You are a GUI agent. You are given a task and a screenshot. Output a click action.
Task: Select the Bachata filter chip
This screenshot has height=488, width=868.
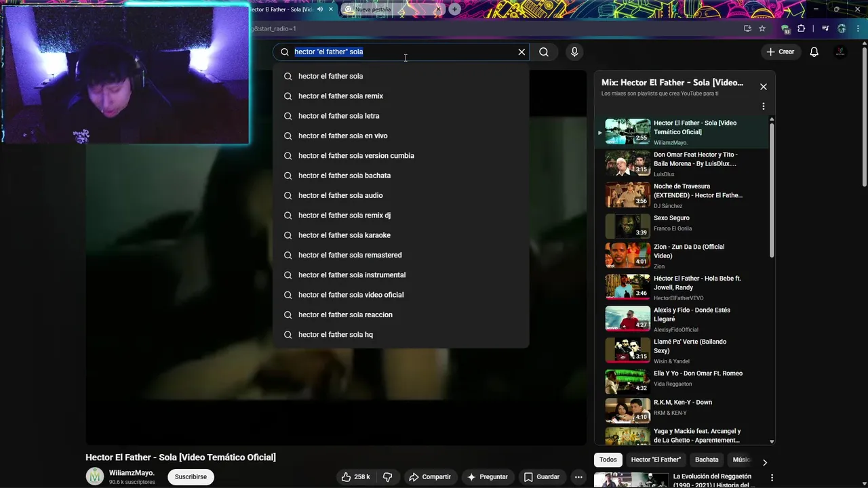[x=707, y=460]
